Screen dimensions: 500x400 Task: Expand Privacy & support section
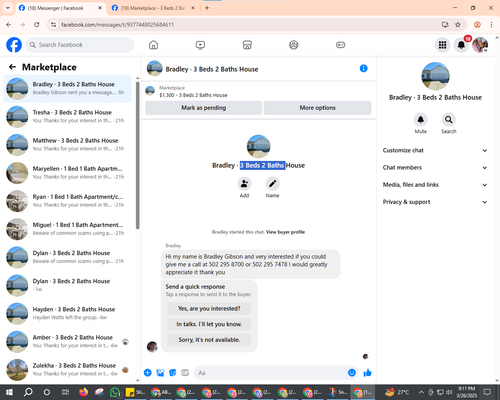pyautogui.click(x=435, y=202)
